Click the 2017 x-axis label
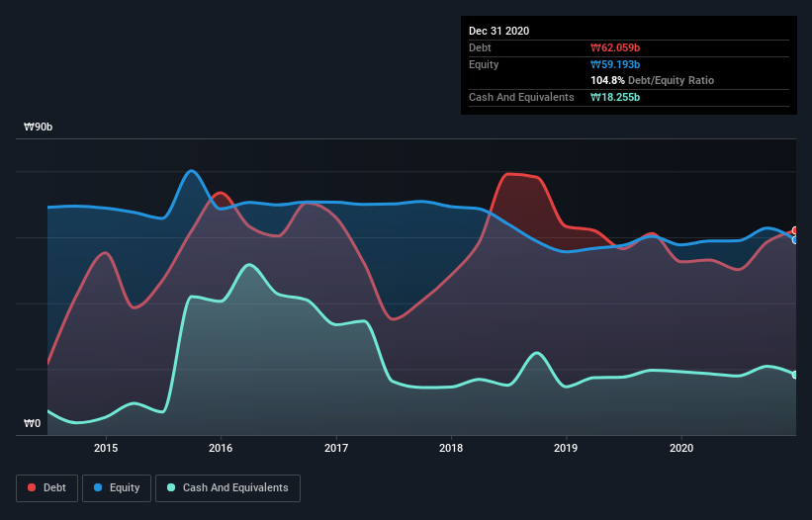The height and width of the screenshot is (520, 812). click(336, 448)
